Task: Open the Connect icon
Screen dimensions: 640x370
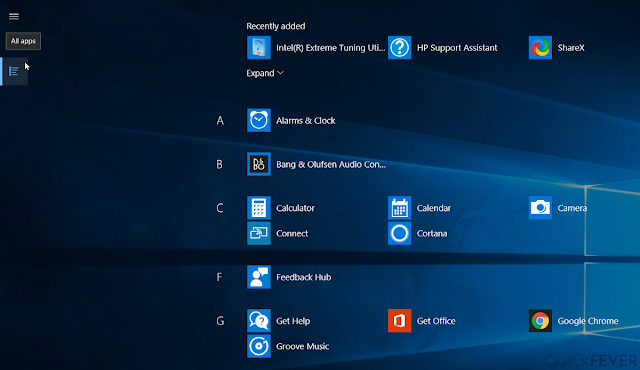Action: pyautogui.click(x=259, y=233)
